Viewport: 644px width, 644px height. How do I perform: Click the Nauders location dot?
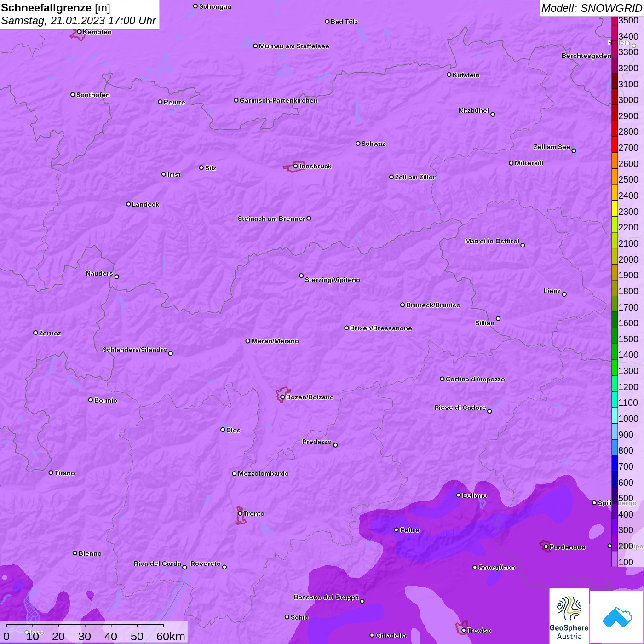pyautogui.click(x=117, y=276)
